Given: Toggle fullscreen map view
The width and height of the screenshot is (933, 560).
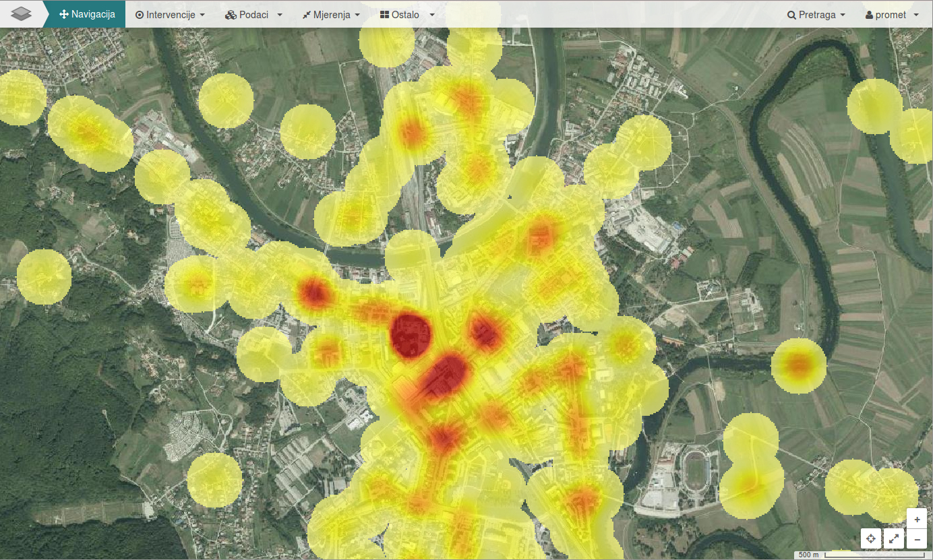Looking at the screenshot, I should (x=894, y=538).
